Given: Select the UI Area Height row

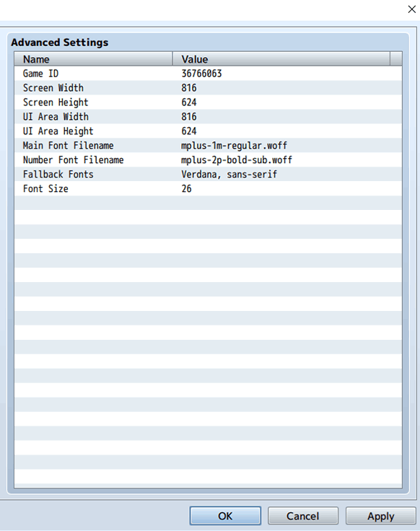Looking at the screenshot, I should (x=209, y=131).
